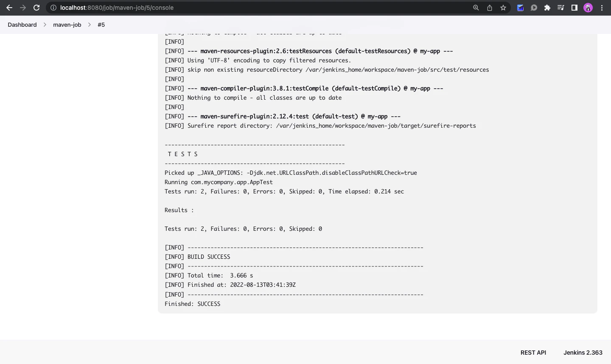Open the media control playlist icon

point(561,8)
